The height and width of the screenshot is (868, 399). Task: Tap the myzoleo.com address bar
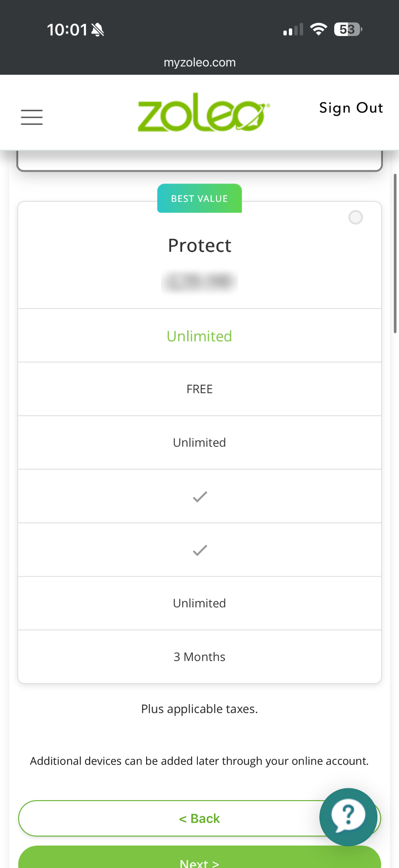point(199,63)
